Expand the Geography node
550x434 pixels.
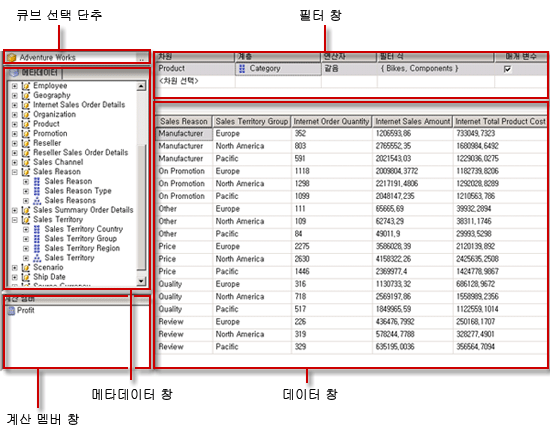[14, 95]
